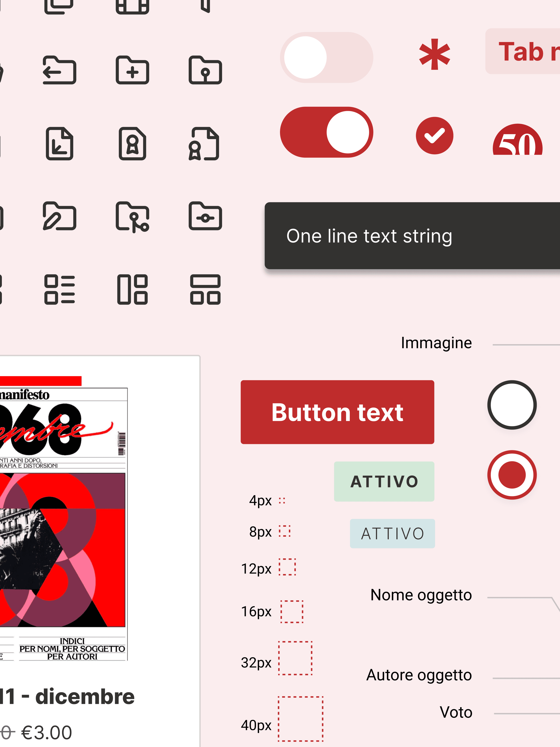Click the red selected radio button

(x=512, y=475)
